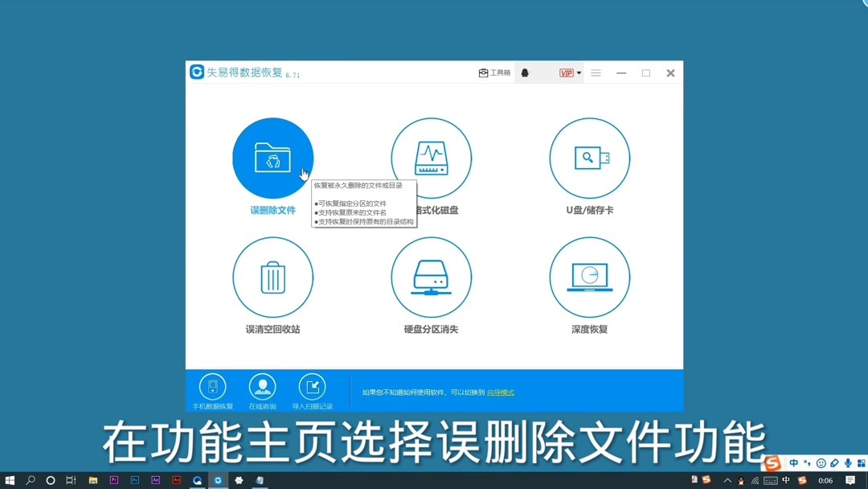Image resolution: width=868 pixels, height=489 pixels.
Task: Click the 误清空回收站 trash recovery icon
Action: (272, 276)
